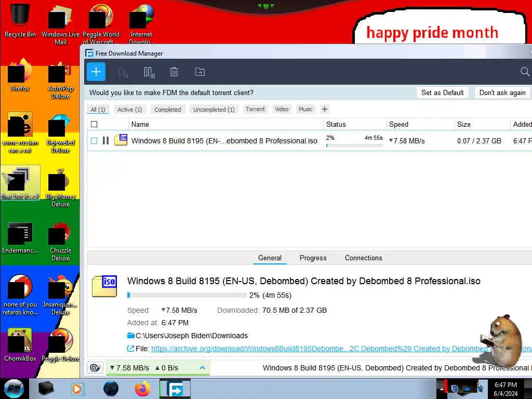Click the 7.58 MB/s speed cell in row
Screen dimensions: 532x399
407,141
